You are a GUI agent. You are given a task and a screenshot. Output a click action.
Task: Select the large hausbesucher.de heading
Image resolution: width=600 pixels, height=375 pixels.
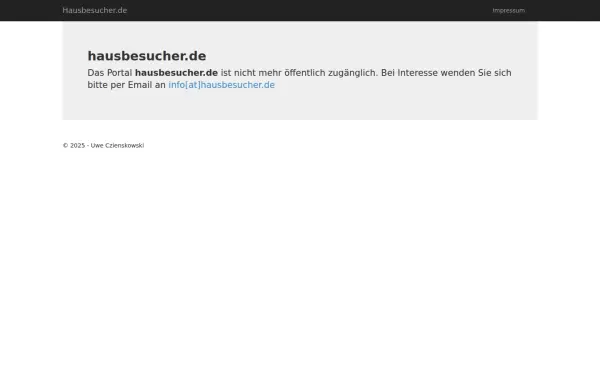click(147, 56)
